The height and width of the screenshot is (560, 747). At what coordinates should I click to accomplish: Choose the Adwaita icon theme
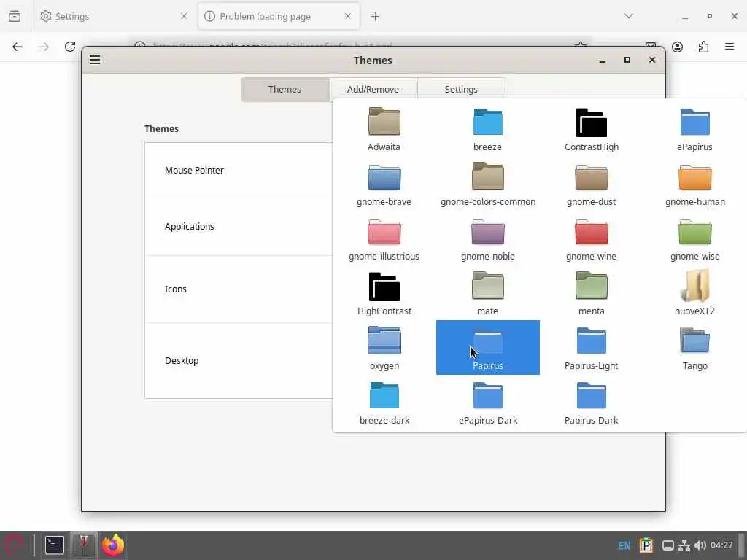click(x=384, y=129)
